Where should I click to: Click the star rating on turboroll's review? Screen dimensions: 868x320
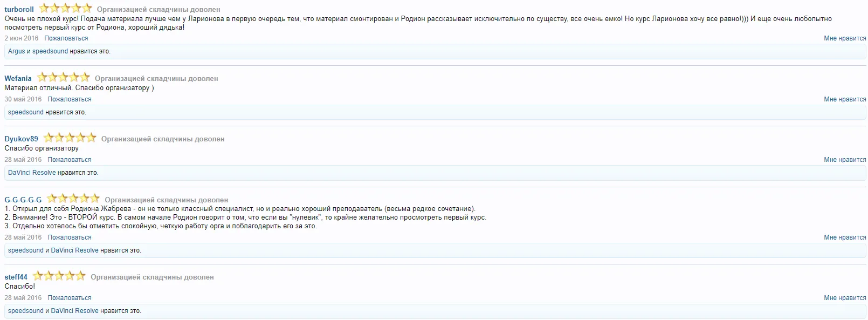coord(65,8)
